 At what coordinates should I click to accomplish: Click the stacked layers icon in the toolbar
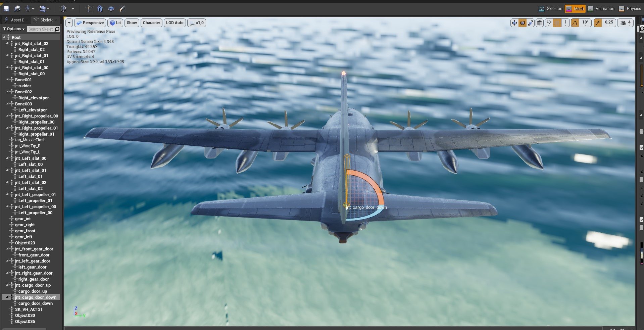pos(111,9)
